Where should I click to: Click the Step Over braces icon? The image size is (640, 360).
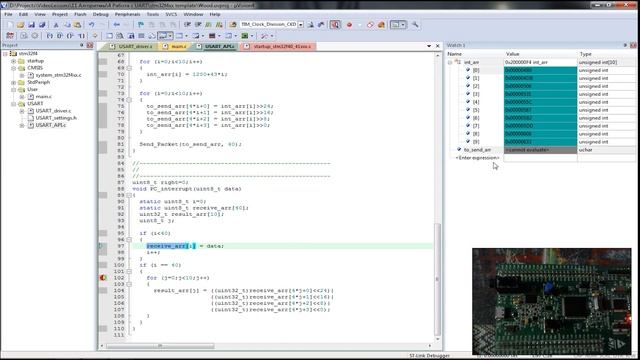point(60,36)
